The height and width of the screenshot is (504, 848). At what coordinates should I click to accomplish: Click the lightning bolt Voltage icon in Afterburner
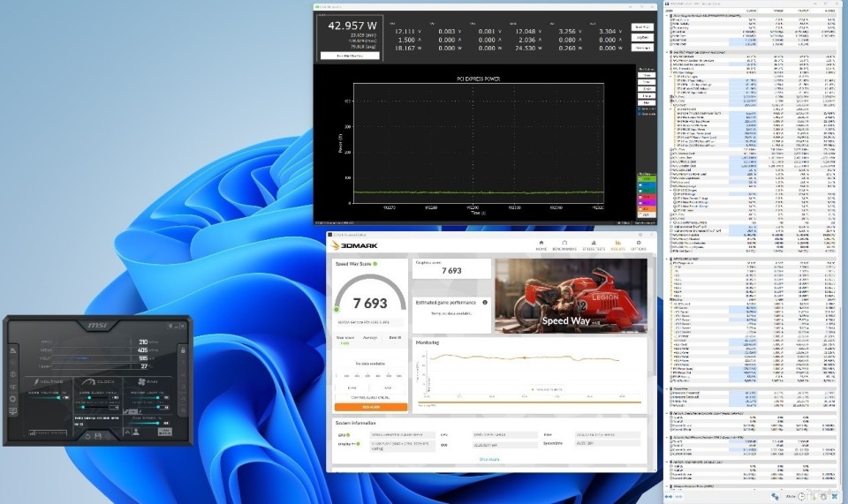[x=36, y=381]
